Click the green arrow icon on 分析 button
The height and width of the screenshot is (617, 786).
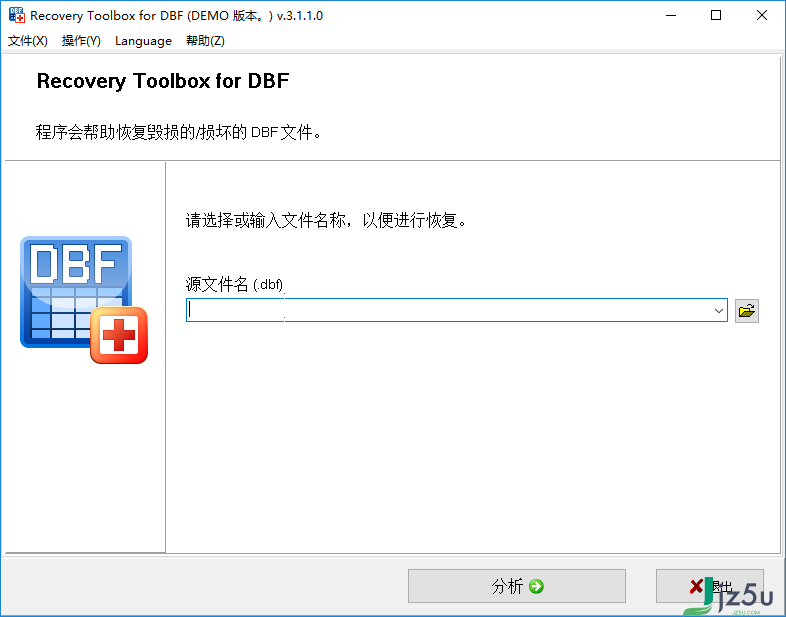[x=536, y=586]
